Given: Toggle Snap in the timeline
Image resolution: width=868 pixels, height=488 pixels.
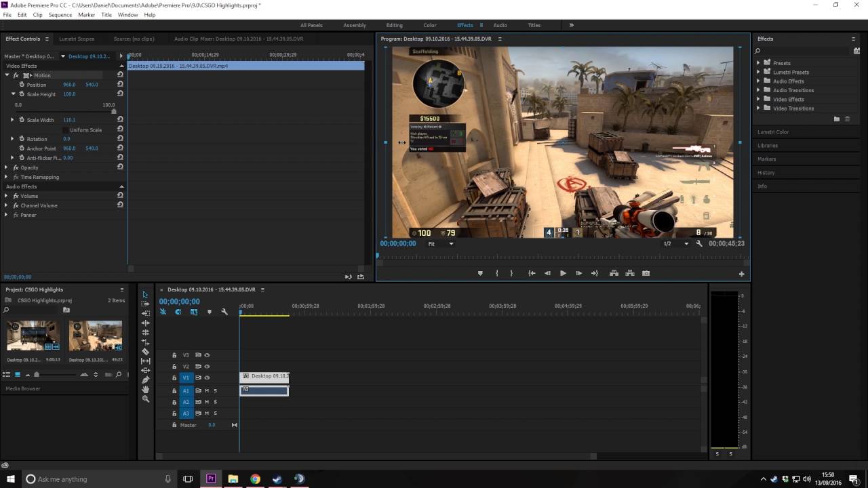Looking at the screenshot, I should click(x=178, y=312).
